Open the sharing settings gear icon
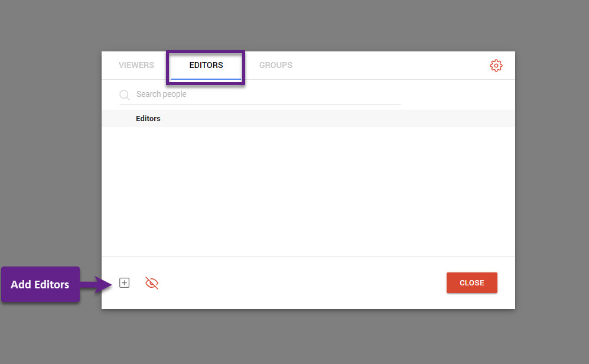Image resolution: width=589 pixels, height=364 pixels. point(496,66)
